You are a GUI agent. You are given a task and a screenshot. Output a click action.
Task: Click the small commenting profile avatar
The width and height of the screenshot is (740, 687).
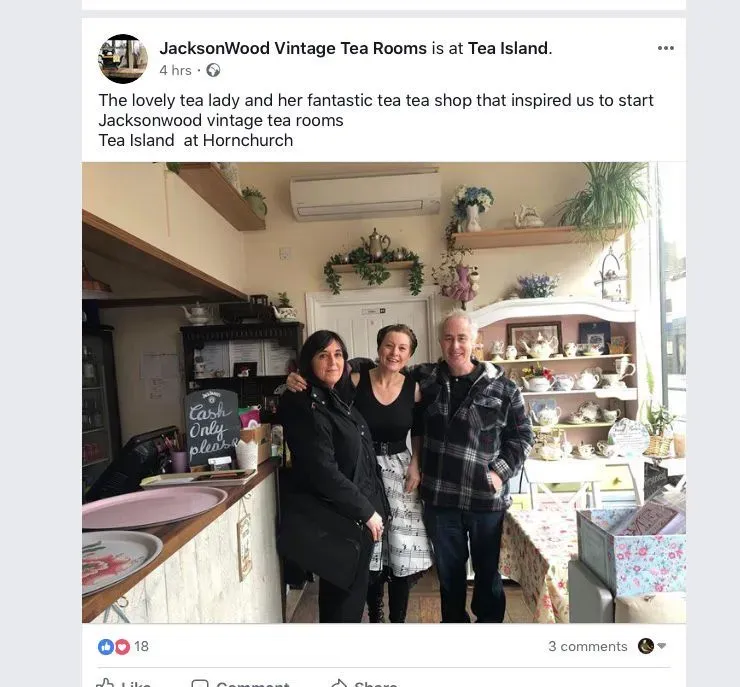pyautogui.click(x=646, y=646)
